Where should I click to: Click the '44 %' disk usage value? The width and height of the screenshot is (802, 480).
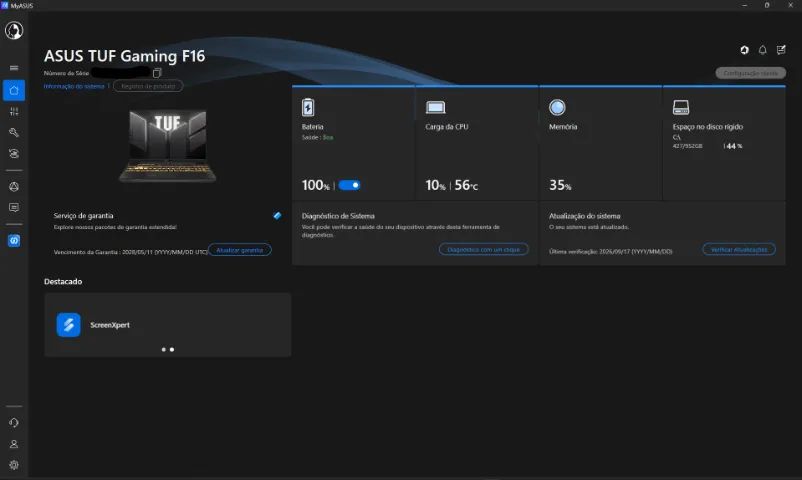734,146
